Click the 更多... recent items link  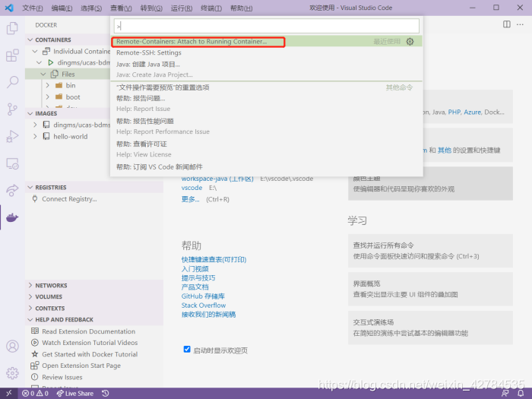tap(190, 199)
